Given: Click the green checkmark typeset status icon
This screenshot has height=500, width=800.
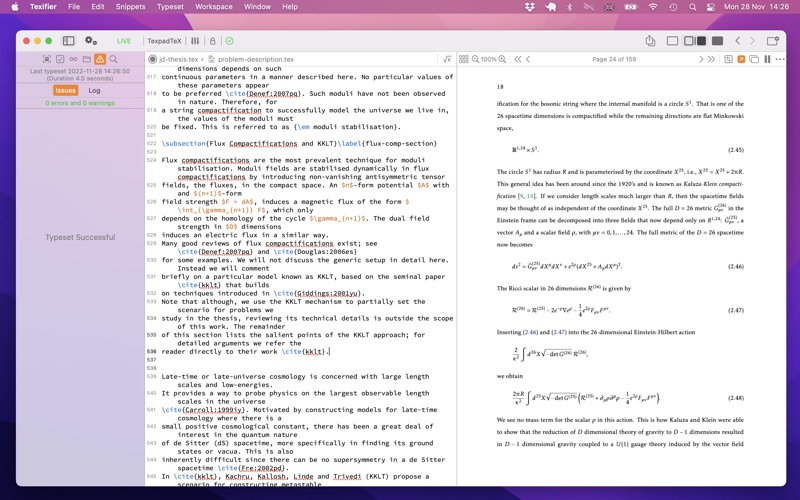Looking at the screenshot, I should 230,41.
